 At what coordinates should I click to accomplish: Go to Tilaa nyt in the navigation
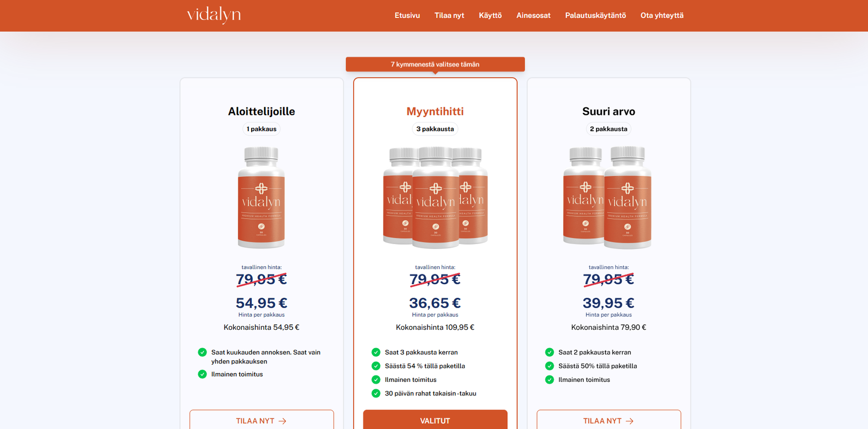click(449, 15)
